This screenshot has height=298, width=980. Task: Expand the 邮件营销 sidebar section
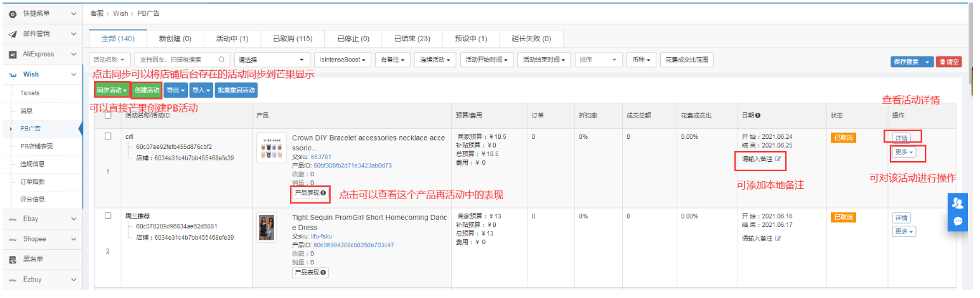[74, 34]
